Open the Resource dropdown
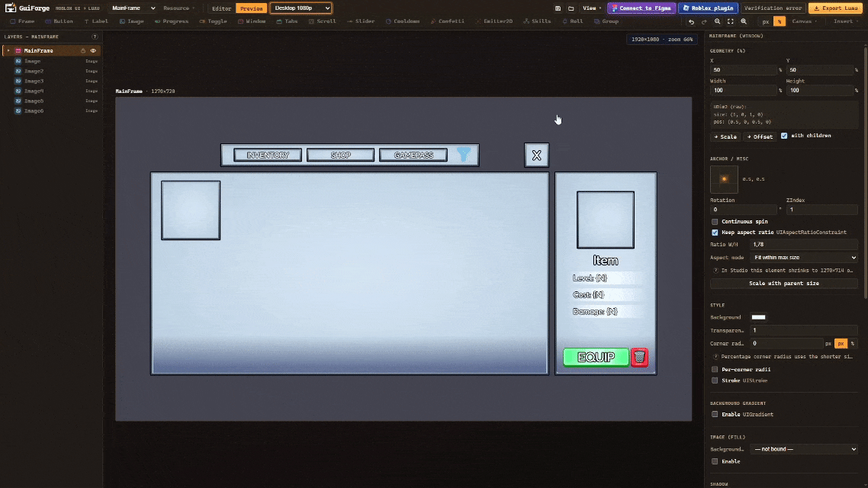868x488 pixels. pos(178,8)
